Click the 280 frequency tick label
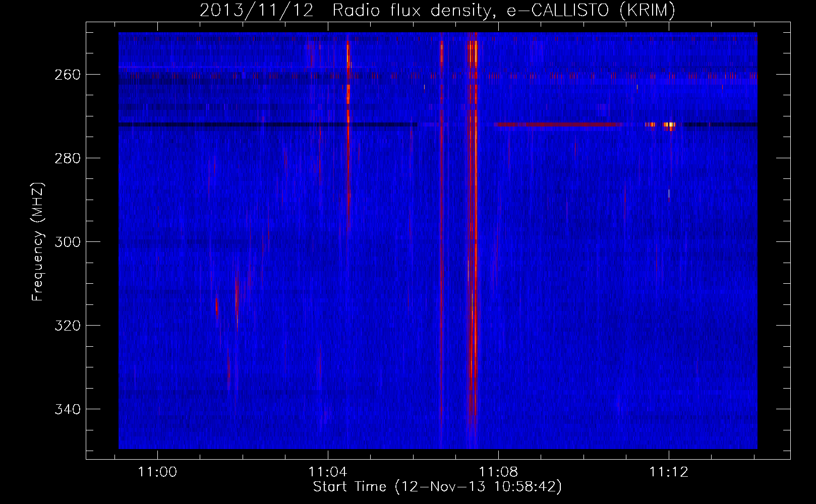816x504 pixels. pyautogui.click(x=67, y=158)
